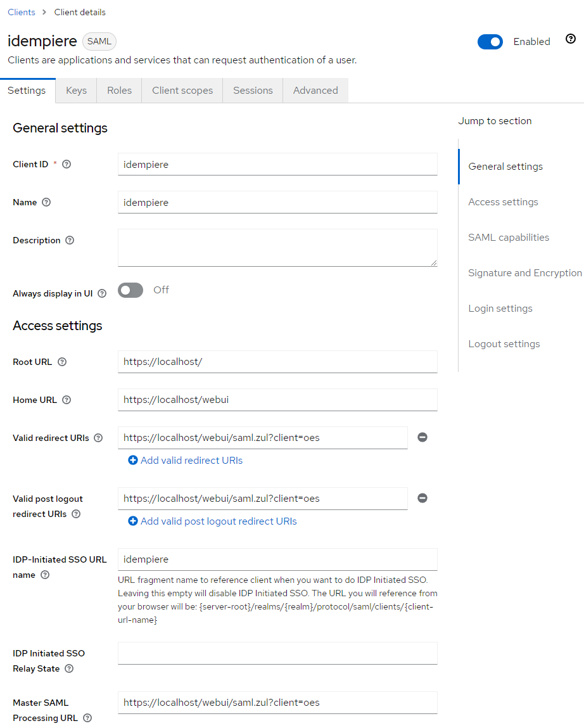Open help for Valid redirect URIs
The height and width of the screenshot is (728, 584).
click(98, 437)
